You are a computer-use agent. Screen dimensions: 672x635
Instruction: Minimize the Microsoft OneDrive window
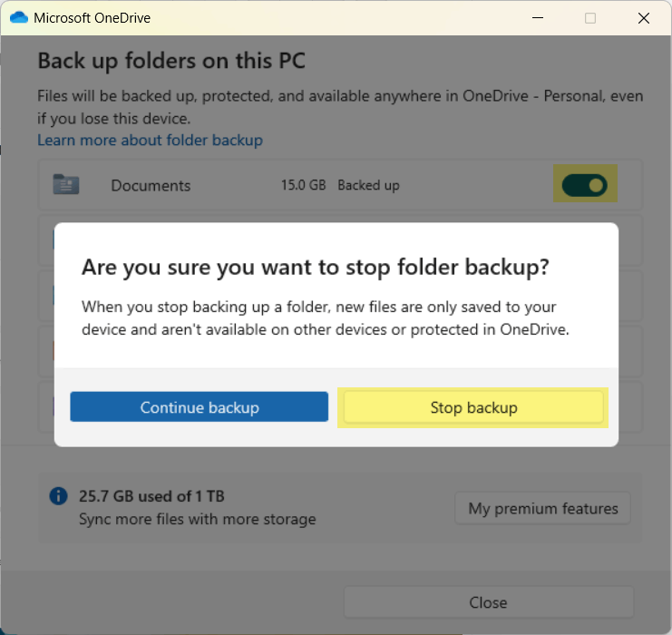coord(538,17)
